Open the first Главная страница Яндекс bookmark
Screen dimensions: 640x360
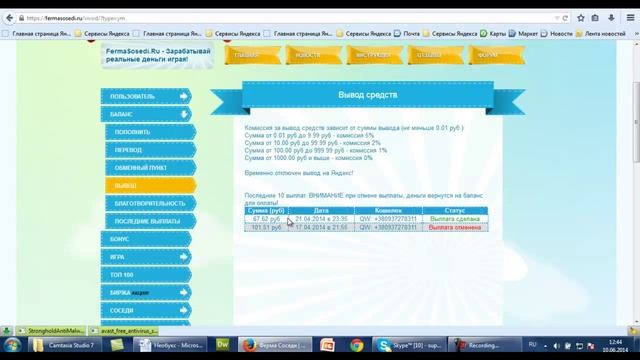37,33
